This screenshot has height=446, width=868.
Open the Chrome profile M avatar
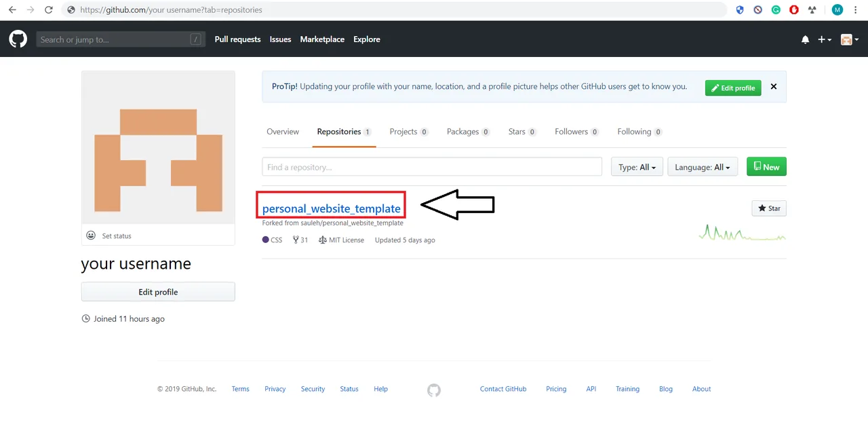point(837,10)
